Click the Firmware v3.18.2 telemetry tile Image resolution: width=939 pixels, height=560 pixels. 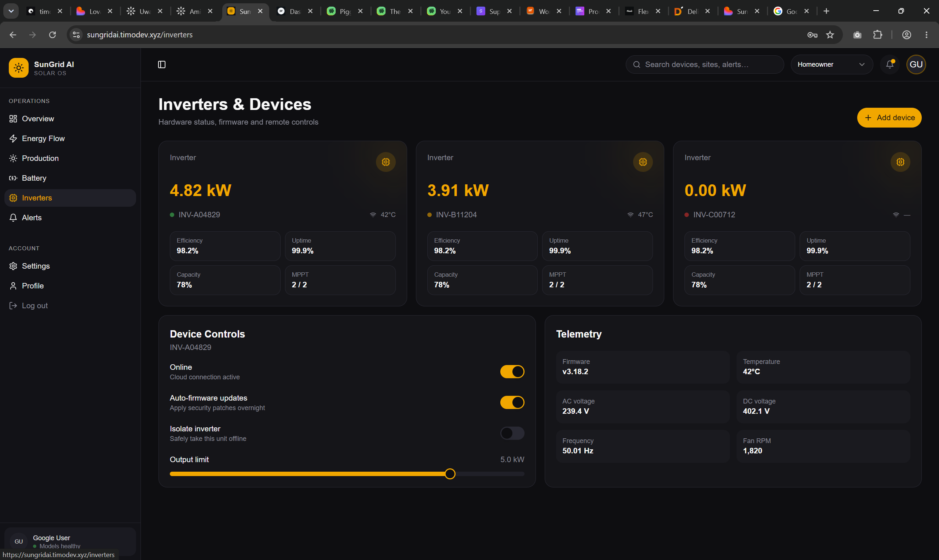coord(642,367)
